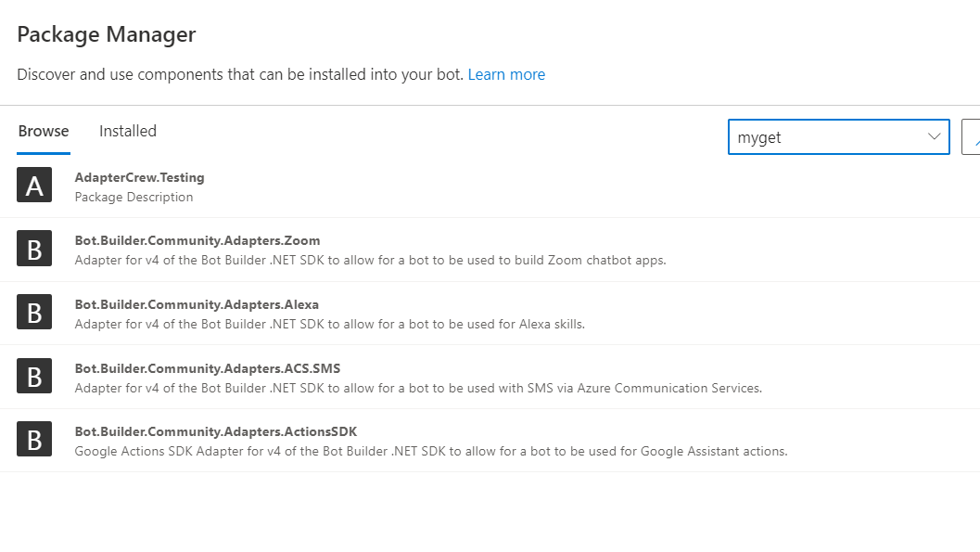Select Bot.Builder.Community.Adapters.ActionsSDK package name
The image size is (980, 552).
pyautogui.click(x=216, y=431)
